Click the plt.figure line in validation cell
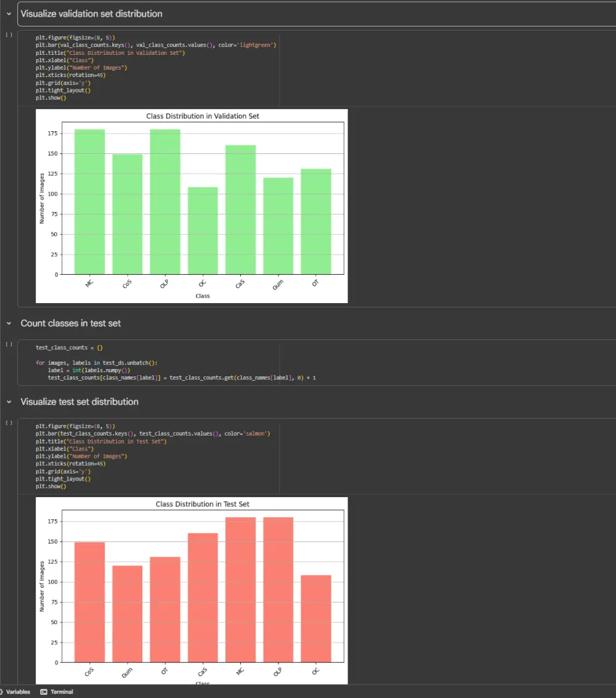The width and height of the screenshot is (616, 698). (75, 38)
